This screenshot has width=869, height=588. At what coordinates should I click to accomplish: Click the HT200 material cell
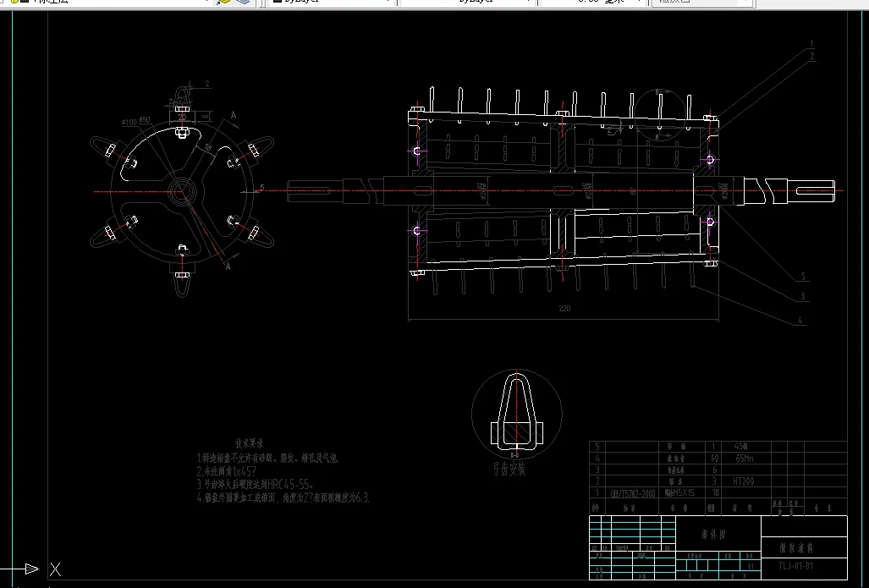tap(743, 481)
